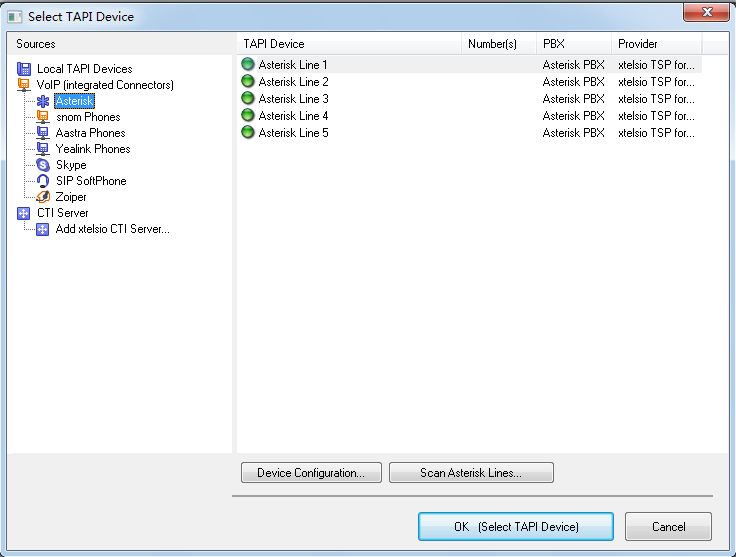Screen dimensions: 736x557
Task: Click the Yealink Phones icon
Action: (43, 149)
